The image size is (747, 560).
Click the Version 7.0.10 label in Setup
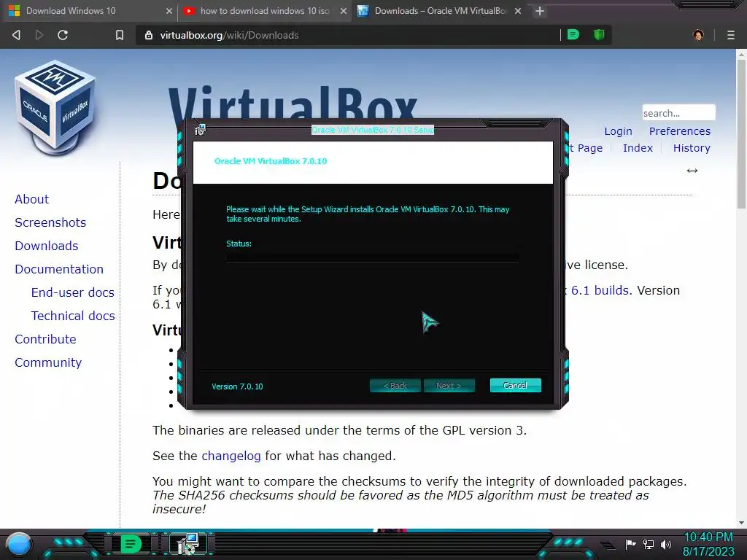[x=237, y=386]
